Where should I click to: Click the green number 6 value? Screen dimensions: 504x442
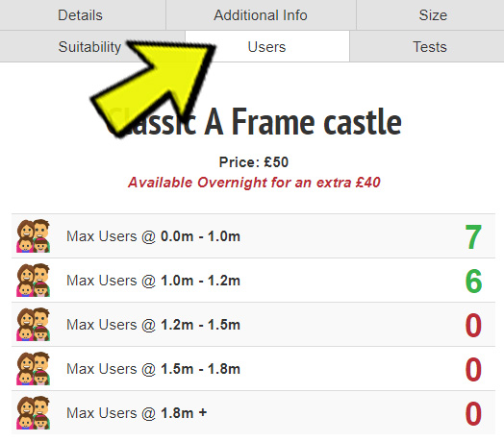473,282
